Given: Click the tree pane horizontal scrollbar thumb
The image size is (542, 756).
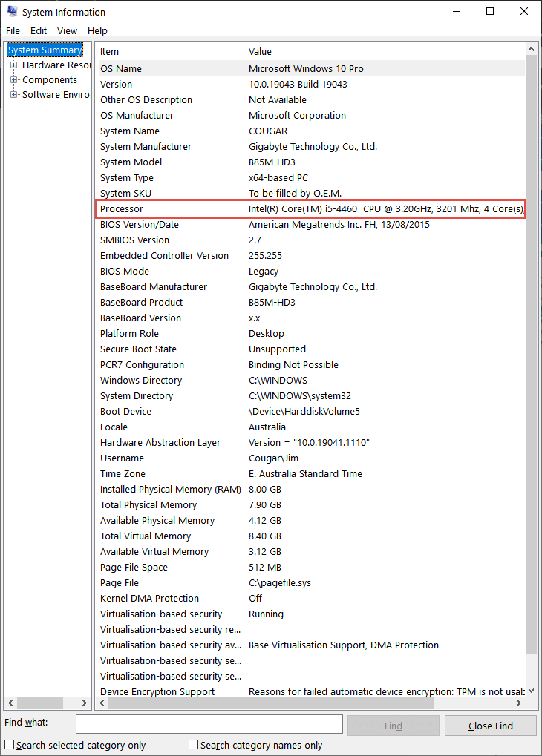Looking at the screenshot, I should click(x=40, y=703).
